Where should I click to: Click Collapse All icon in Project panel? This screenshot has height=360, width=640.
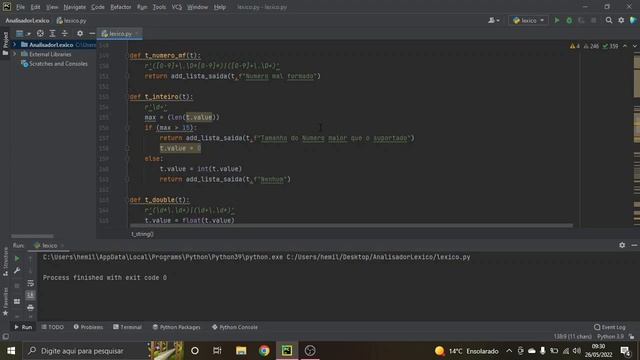(x=64, y=33)
